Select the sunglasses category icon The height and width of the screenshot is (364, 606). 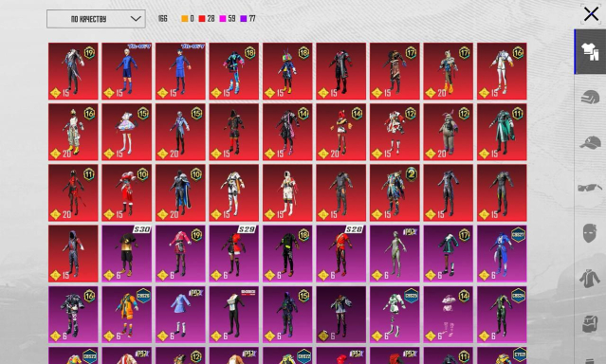tap(590, 188)
